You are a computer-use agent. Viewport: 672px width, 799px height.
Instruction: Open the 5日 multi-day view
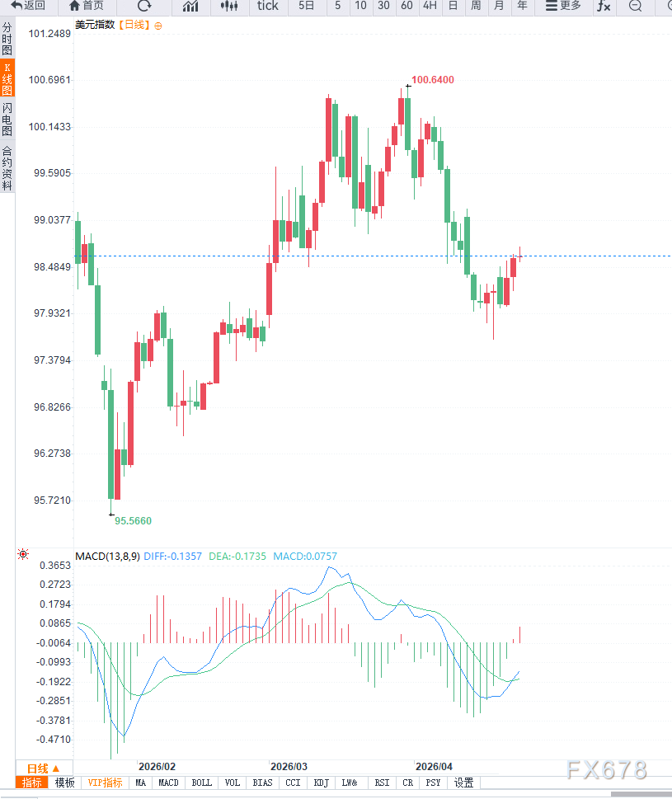click(x=307, y=6)
